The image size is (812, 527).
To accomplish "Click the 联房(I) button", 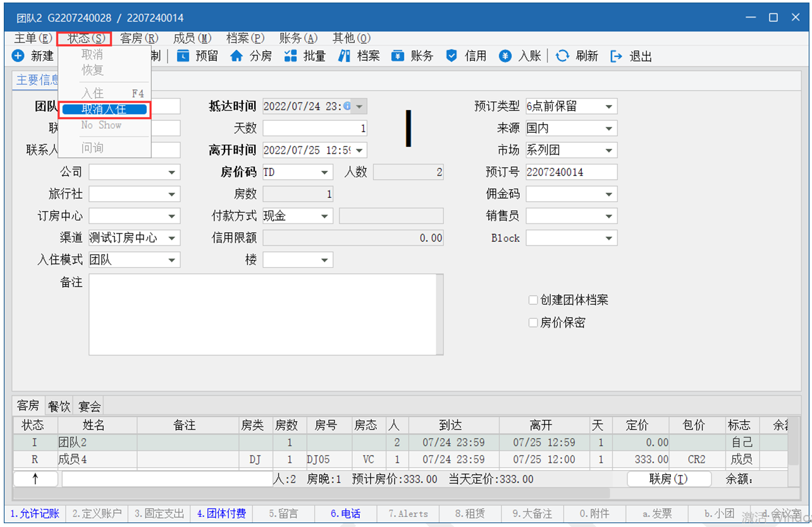I will point(669,479).
